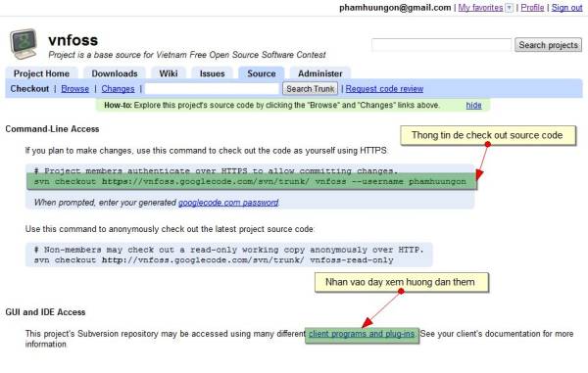Screen dimensions: 588x373
Task: Open the Downloads tab
Action: tap(115, 73)
